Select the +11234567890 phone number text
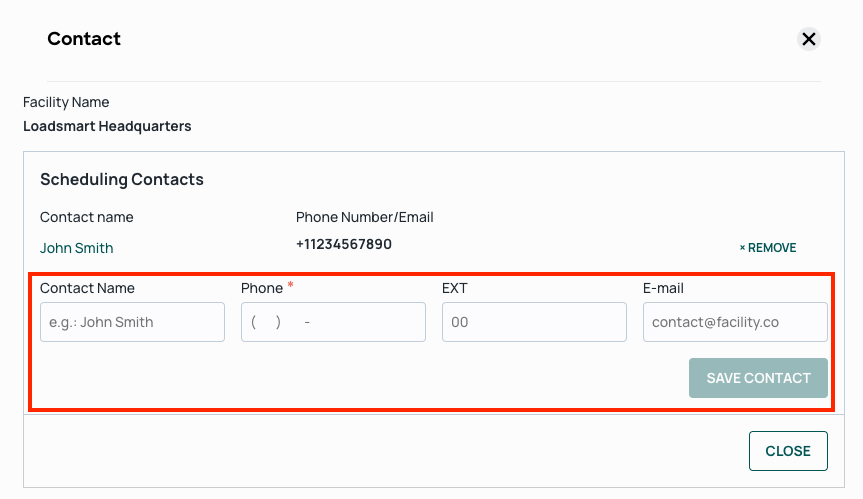Image resolution: width=863 pixels, height=499 pixels. pos(344,244)
